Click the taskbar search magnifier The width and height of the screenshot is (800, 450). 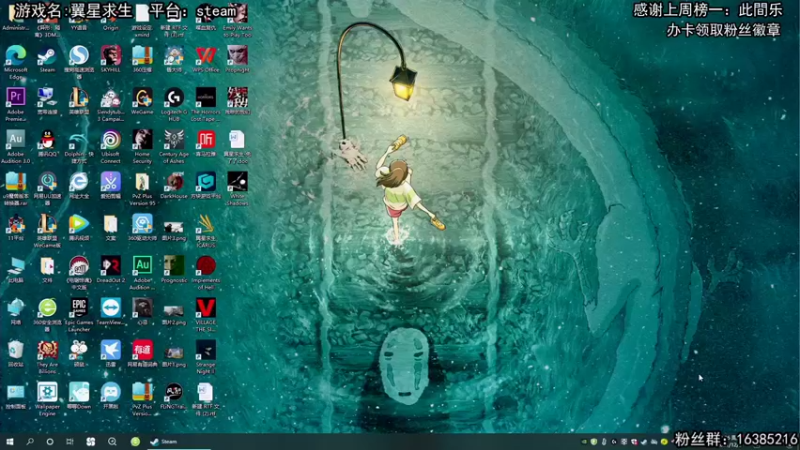click(30, 442)
